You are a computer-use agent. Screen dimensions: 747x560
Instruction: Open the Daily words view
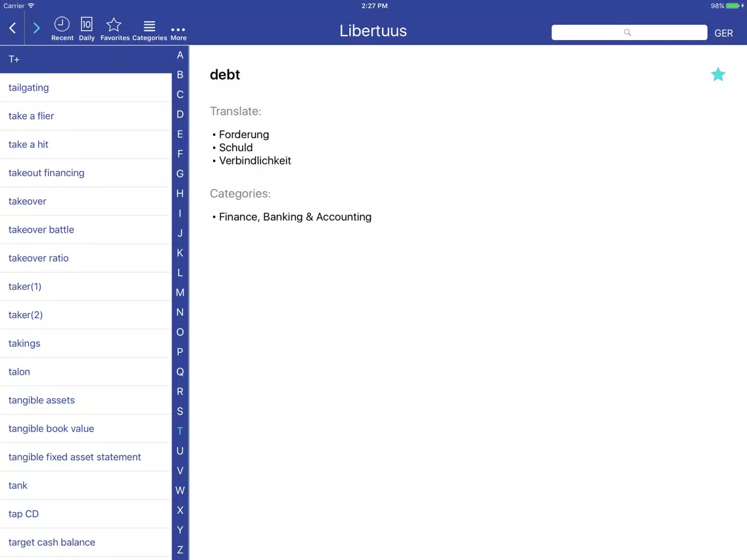click(x=87, y=29)
